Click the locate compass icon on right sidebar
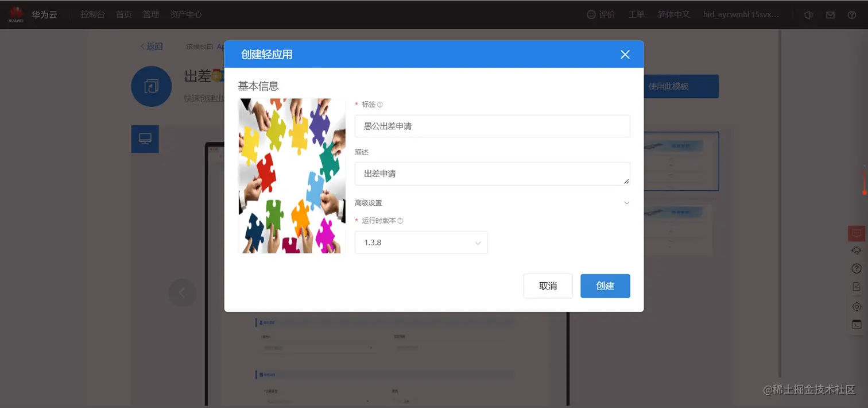Viewport: 868px width, 408px height. pyautogui.click(x=856, y=306)
